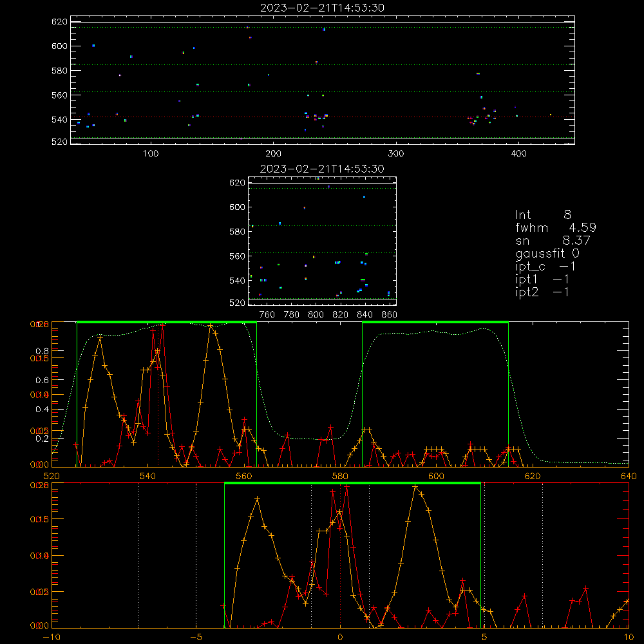Select the 820 x-axis label of middle plot
The image size is (644, 644).
point(341,315)
